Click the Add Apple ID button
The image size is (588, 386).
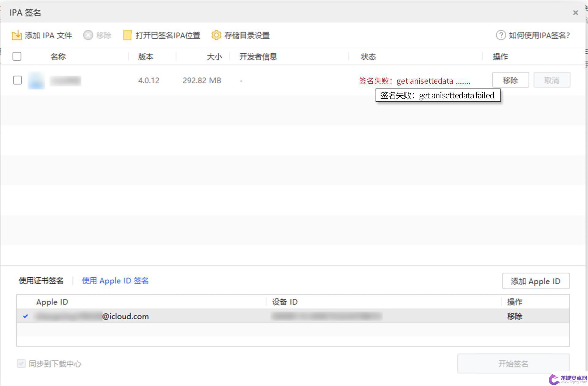[x=536, y=281]
